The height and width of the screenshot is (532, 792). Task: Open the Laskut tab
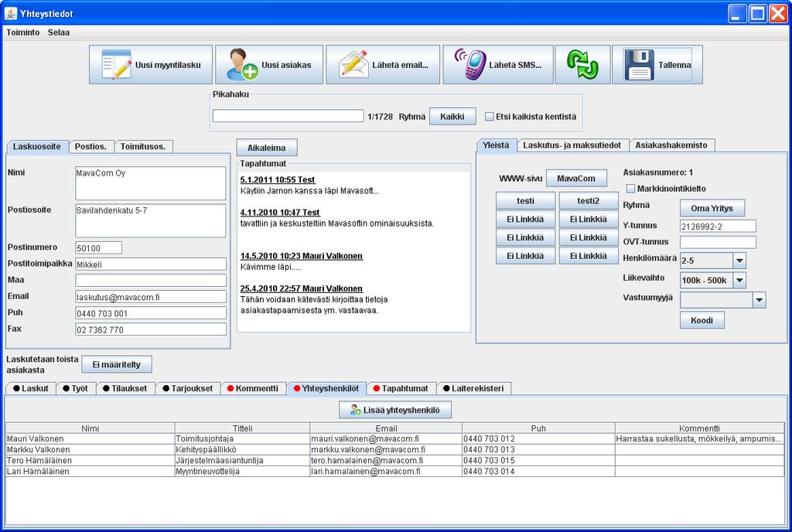click(x=30, y=388)
